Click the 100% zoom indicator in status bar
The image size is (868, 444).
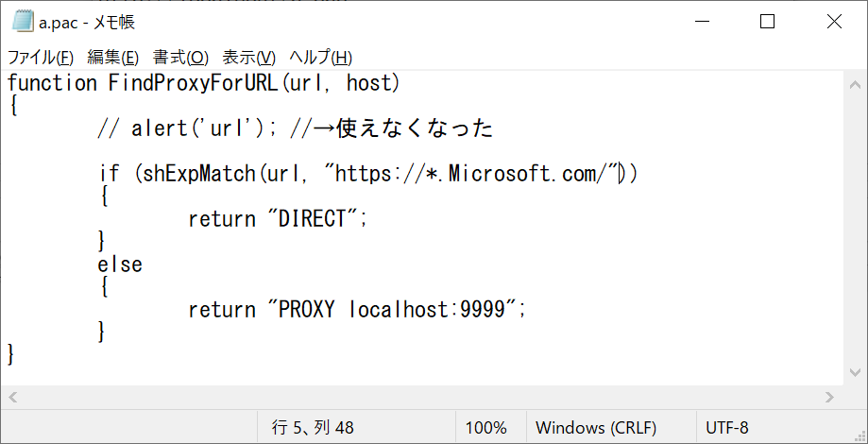486,427
